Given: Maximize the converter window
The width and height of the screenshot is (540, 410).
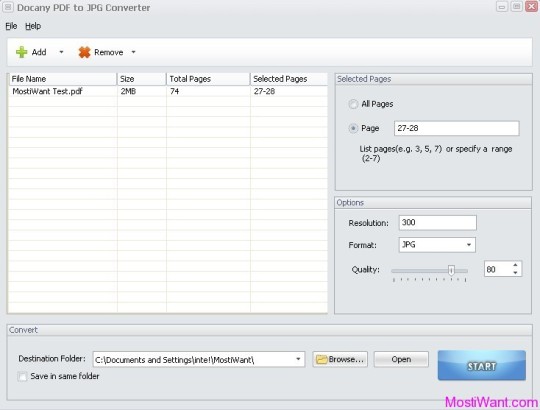Looking at the screenshot, I should (x=516, y=7).
